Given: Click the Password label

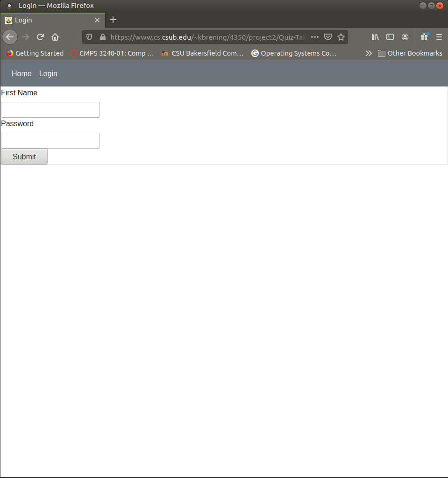Looking at the screenshot, I should click(17, 123).
